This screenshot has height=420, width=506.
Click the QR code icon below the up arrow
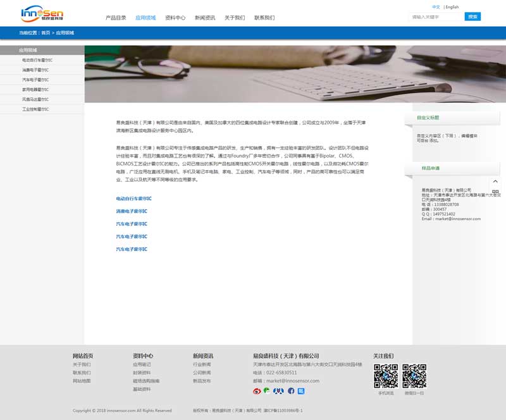pos(495,192)
